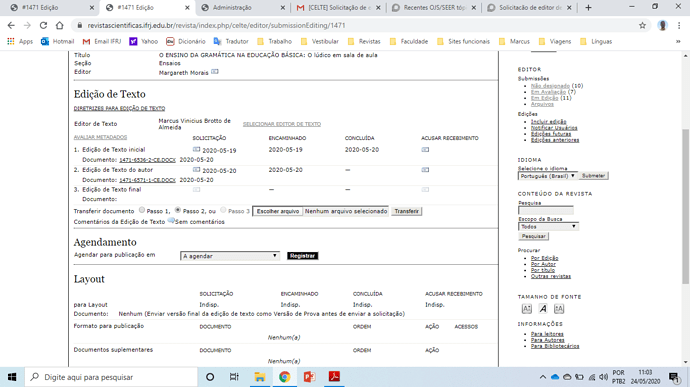Open the copyediting comments bubble icon
The image size is (690, 387).
171,221
